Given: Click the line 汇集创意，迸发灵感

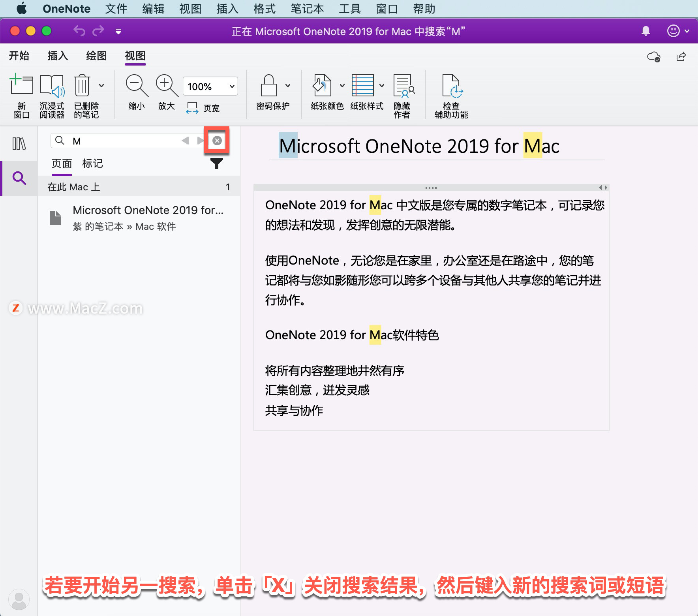Looking at the screenshot, I should click(317, 391).
